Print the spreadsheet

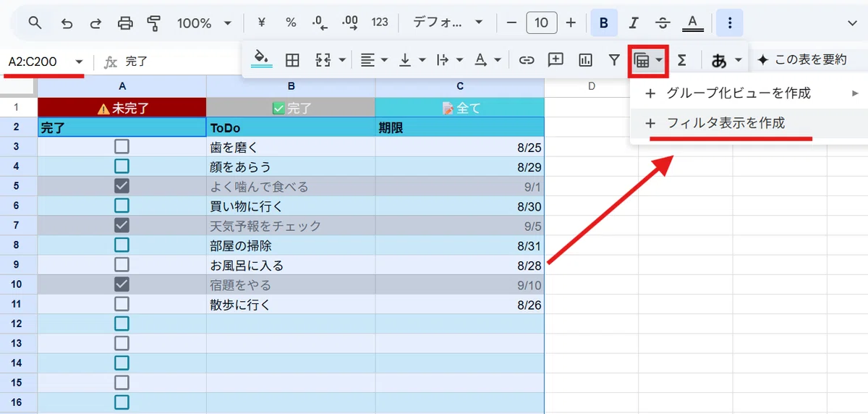pyautogui.click(x=125, y=23)
